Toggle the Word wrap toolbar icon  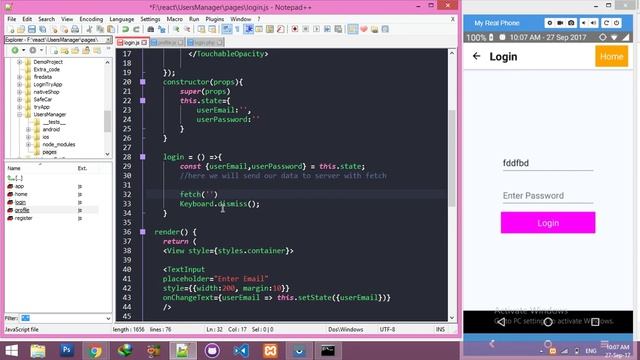click(x=227, y=29)
